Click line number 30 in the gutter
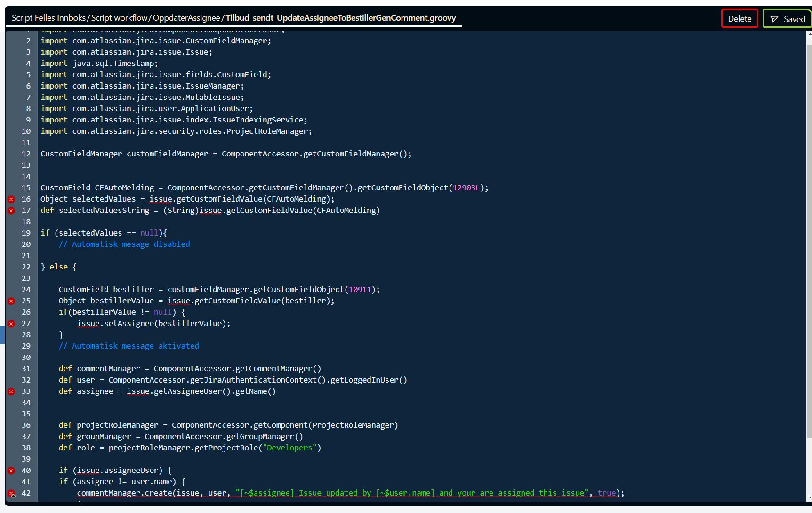812x513 pixels. coord(26,358)
